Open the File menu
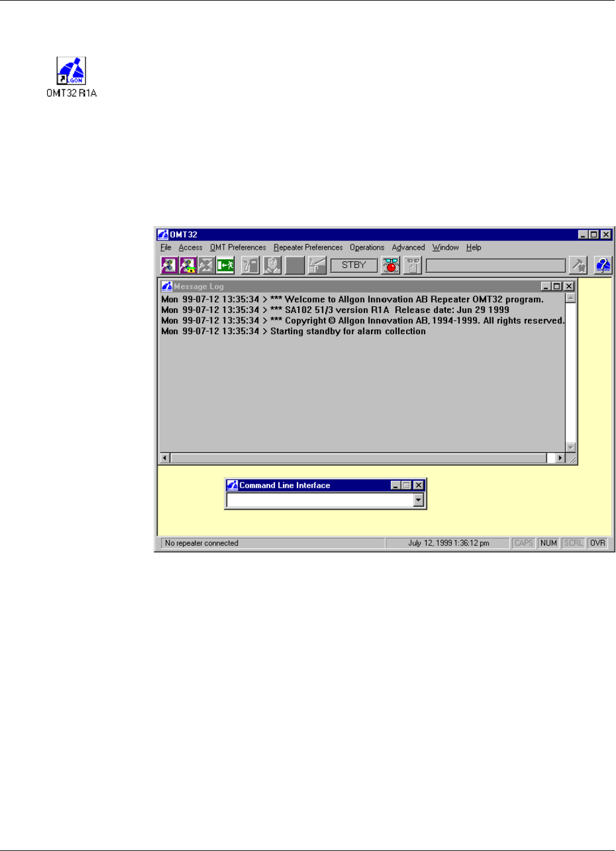The height and width of the screenshot is (851, 616). click(166, 247)
